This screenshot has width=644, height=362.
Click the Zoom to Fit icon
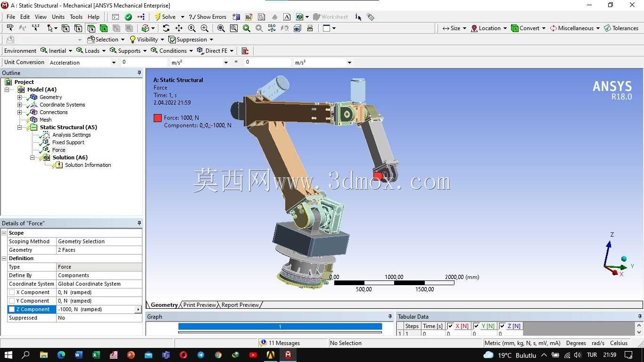221,28
